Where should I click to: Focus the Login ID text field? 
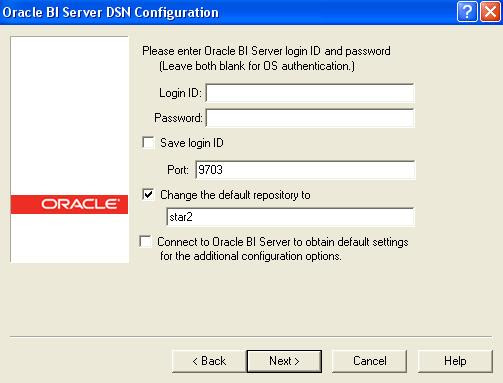pyautogui.click(x=310, y=93)
